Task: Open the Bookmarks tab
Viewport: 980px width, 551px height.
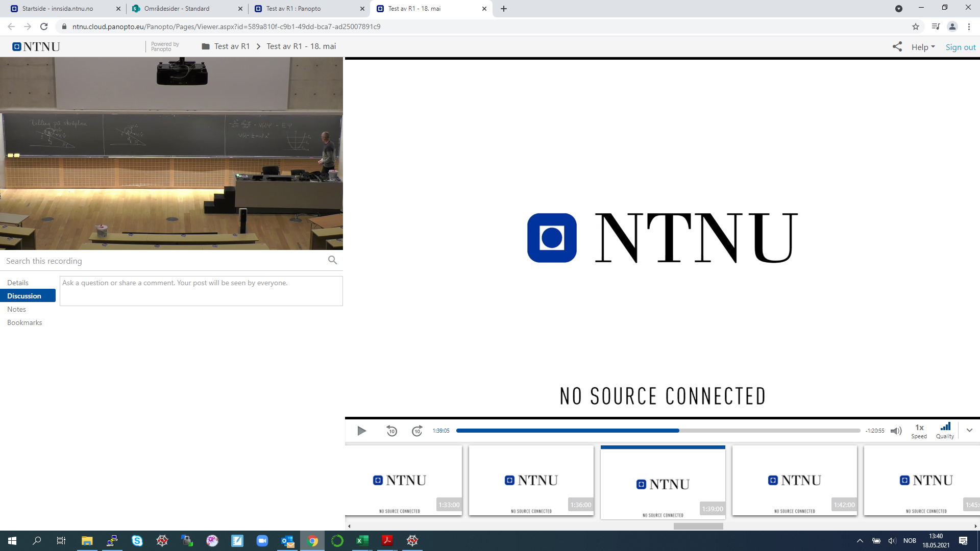Action: point(24,322)
